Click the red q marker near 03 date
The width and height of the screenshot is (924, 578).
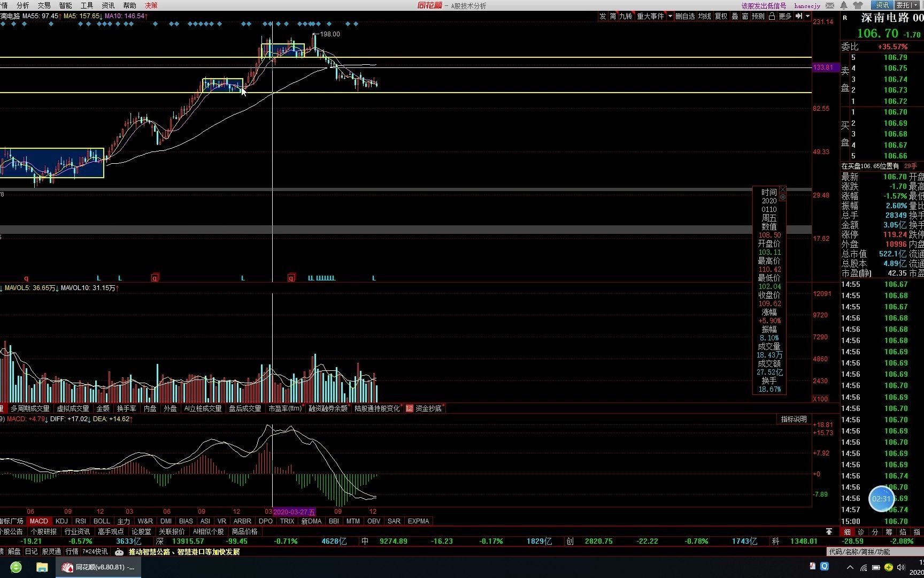[x=291, y=278]
